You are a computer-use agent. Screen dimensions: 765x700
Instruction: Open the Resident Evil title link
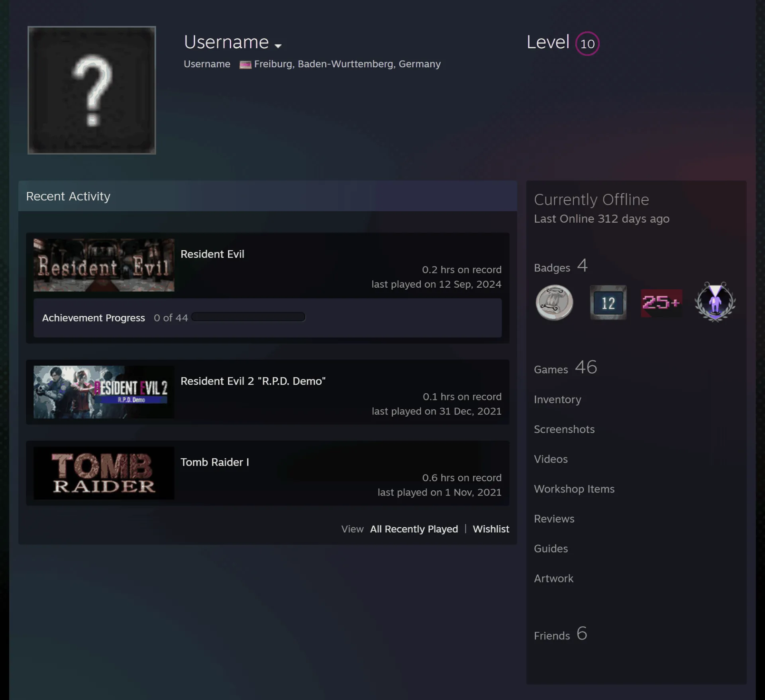[212, 254]
